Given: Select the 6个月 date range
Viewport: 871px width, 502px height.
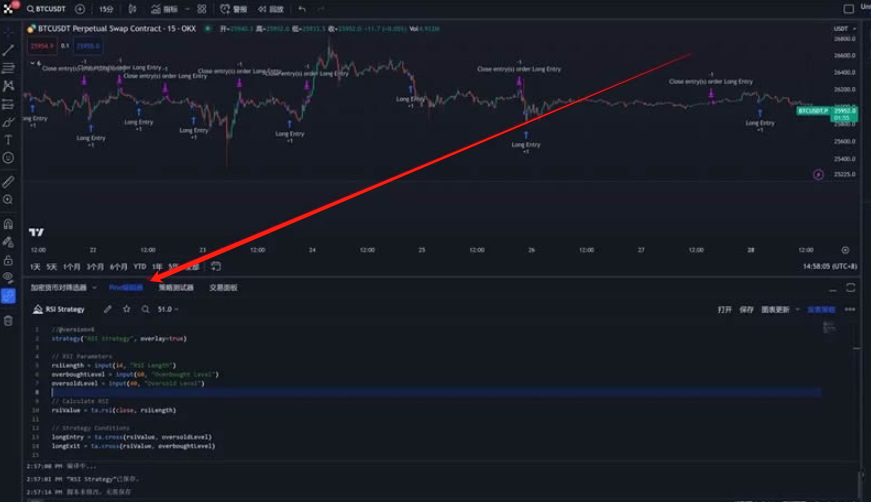Looking at the screenshot, I should tap(118, 267).
